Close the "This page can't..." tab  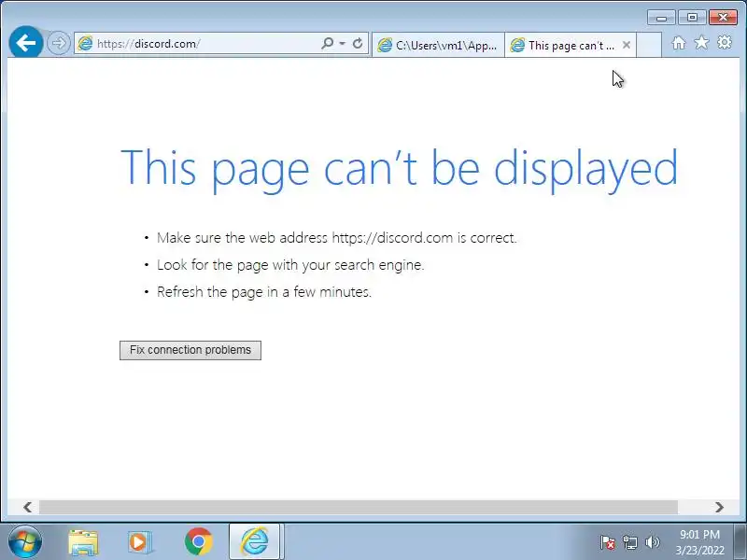coord(627,45)
